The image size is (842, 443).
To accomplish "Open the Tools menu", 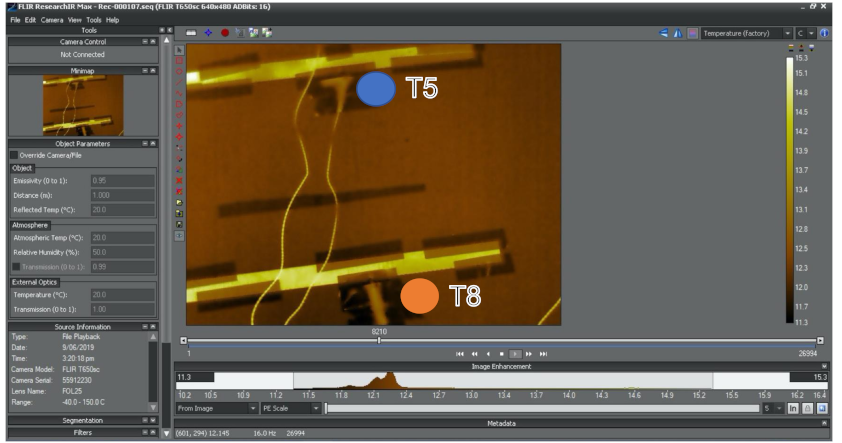I will (x=94, y=19).
